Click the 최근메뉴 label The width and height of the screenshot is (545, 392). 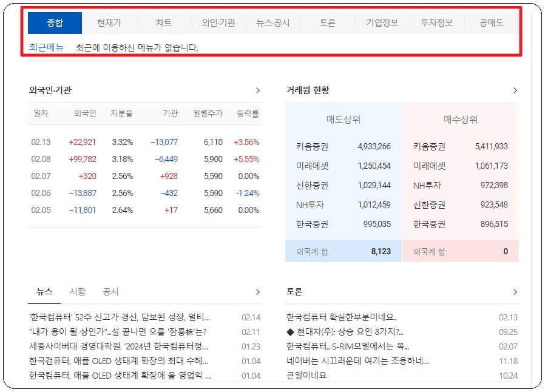pyautogui.click(x=47, y=47)
